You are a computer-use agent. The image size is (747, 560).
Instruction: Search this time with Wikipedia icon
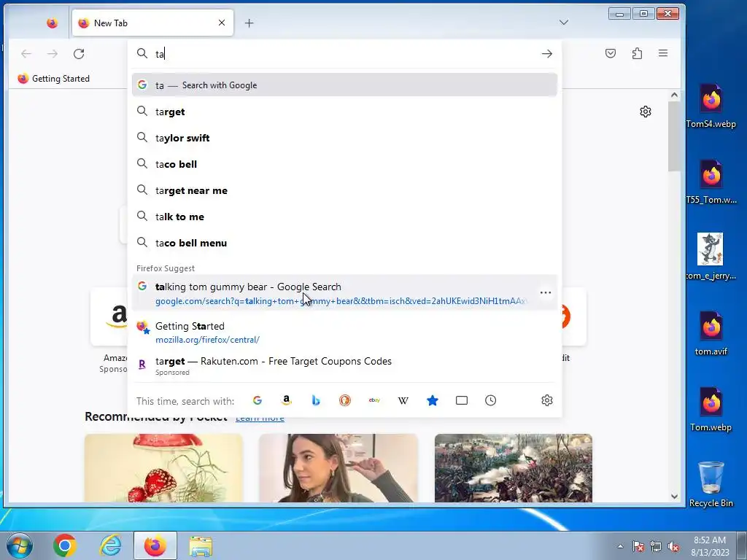(403, 400)
